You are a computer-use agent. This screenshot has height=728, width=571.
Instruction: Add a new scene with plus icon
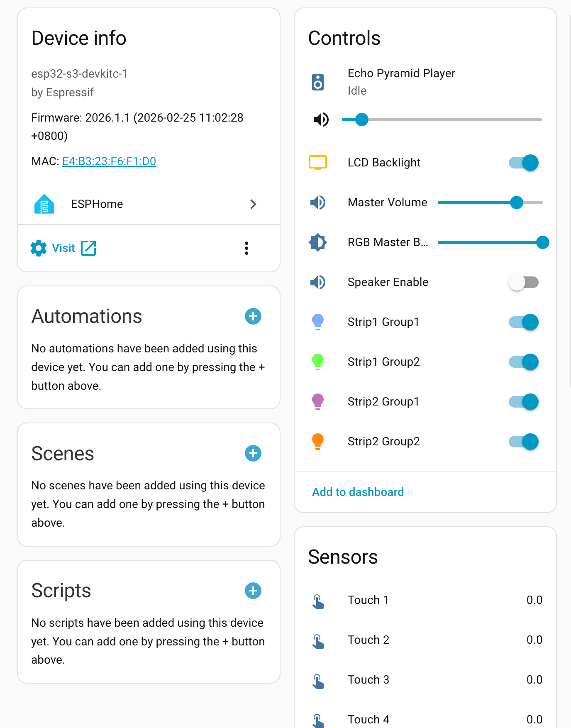tap(253, 453)
